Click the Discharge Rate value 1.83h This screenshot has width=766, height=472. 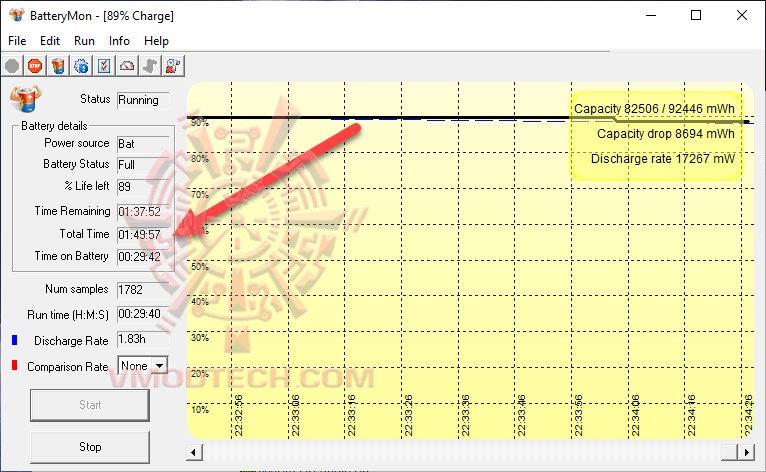[132, 339]
